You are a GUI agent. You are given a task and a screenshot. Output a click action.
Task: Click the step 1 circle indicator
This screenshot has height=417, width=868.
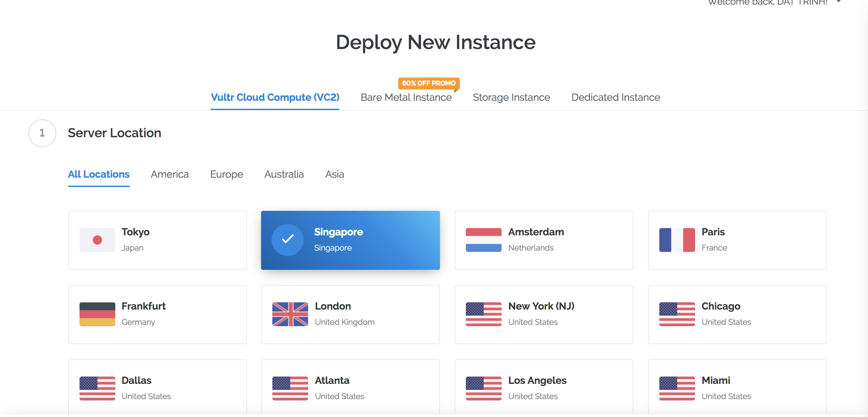coord(42,133)
